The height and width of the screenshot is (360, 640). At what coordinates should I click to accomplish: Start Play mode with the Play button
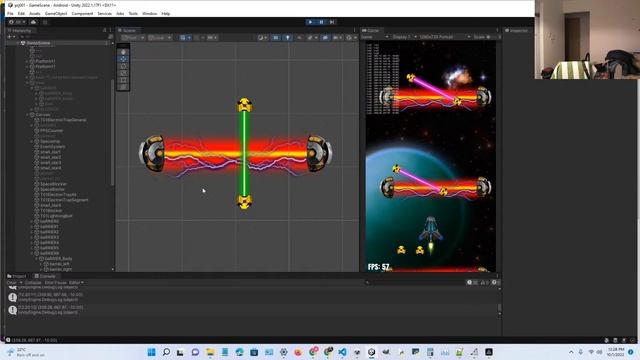(x=311, y=22)
